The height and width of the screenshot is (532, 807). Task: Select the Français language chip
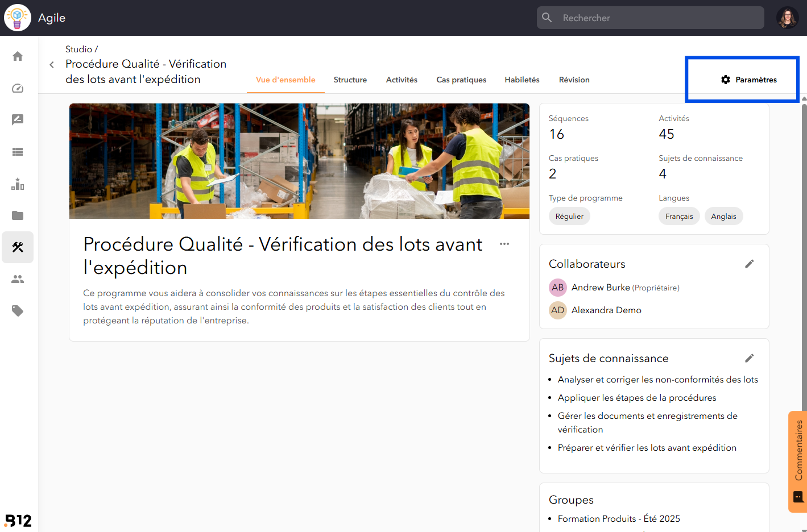point(679,216)
